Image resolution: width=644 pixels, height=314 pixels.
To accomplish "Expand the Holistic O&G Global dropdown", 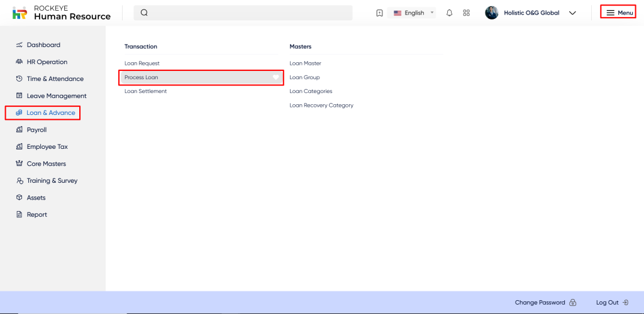I will 572,13.
